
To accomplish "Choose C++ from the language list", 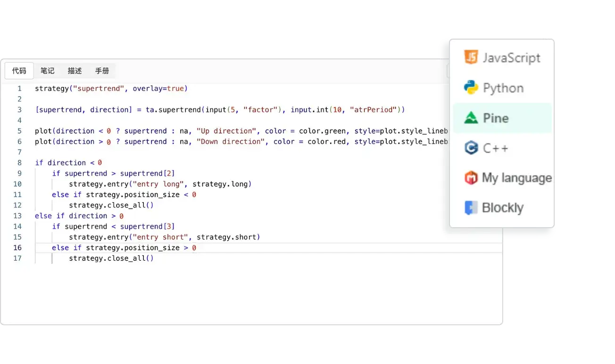I will (502, 148).
